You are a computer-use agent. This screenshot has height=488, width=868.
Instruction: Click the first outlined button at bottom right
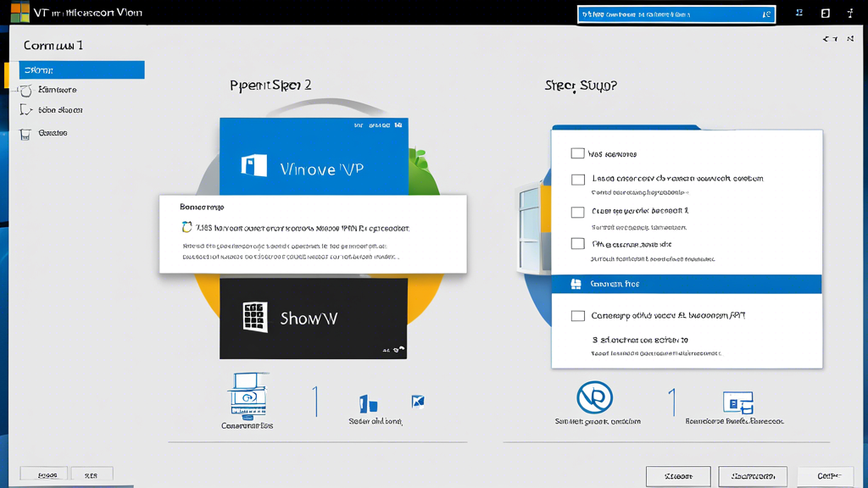pos(677,476)
